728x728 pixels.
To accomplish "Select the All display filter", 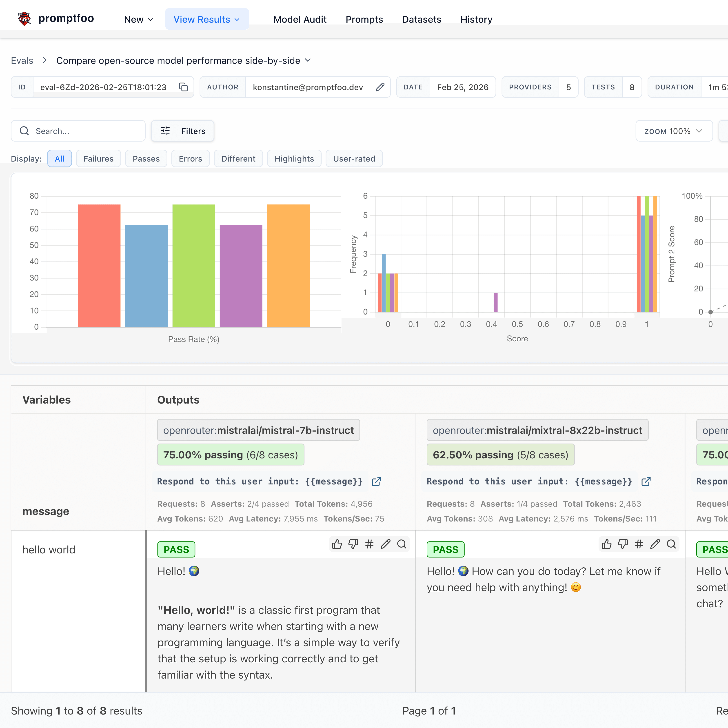I will click(x=60, y=159).
